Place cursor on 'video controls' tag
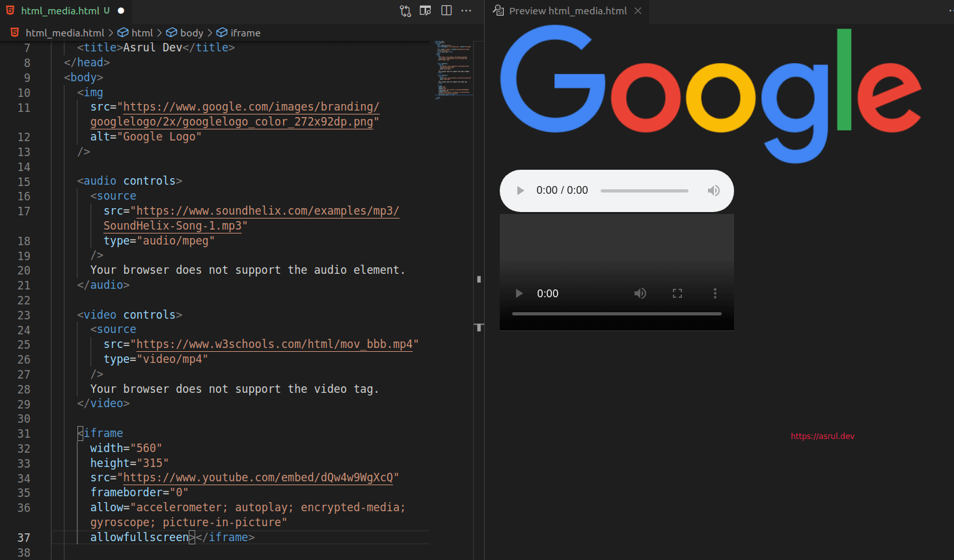The width and height of the screenshot is (954, 560). (x=129, y=315)
